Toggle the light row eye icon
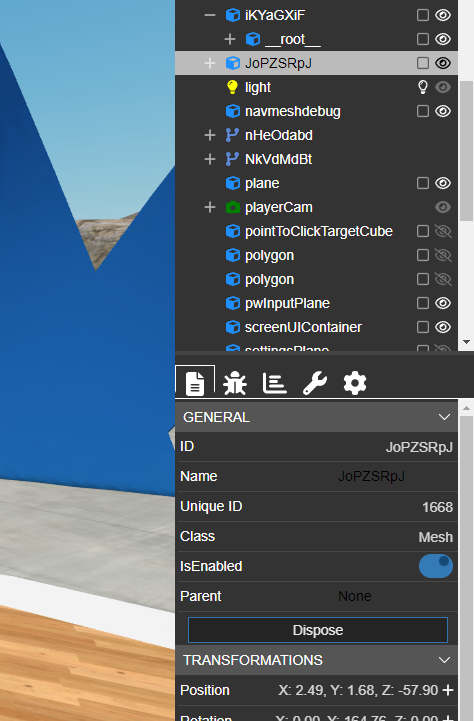474x721 pixels. point(443,87)
